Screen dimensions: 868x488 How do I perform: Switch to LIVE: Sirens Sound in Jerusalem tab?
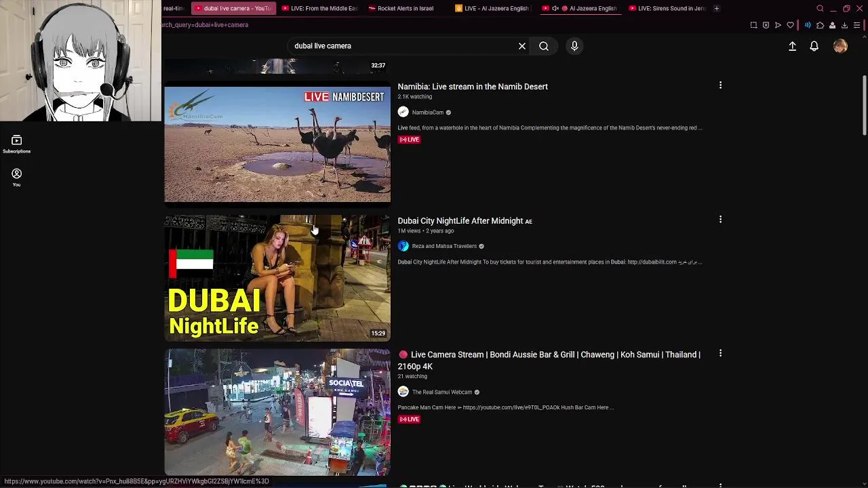pos(666,8)
